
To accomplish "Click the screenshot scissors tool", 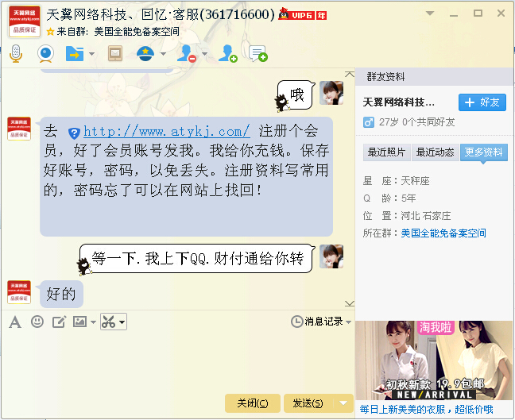I will point(109,322).
